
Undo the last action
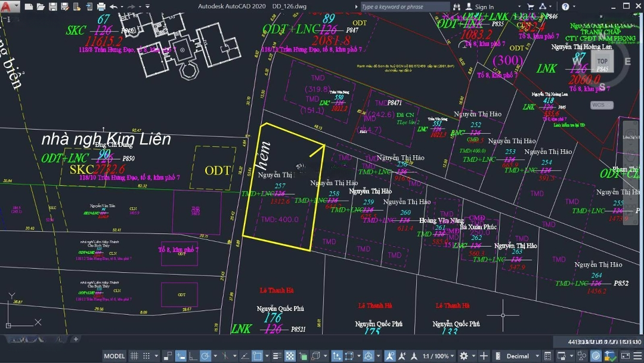(x=113, y=7)
